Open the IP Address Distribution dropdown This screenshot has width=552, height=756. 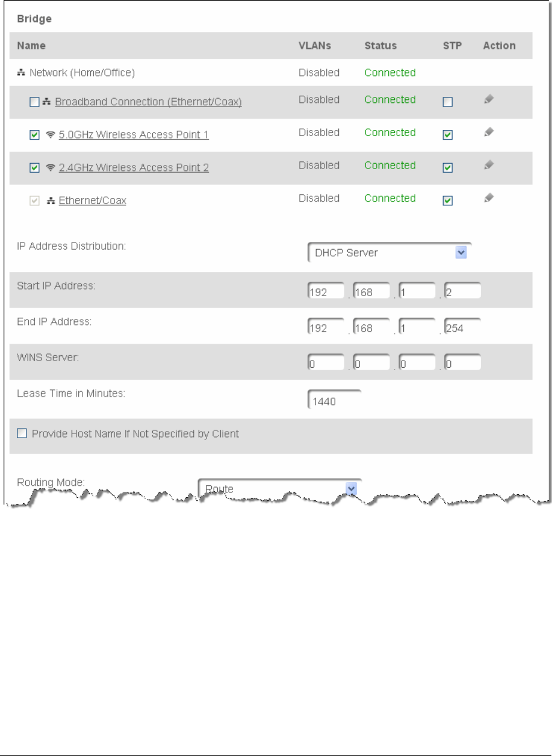point(389,253)
